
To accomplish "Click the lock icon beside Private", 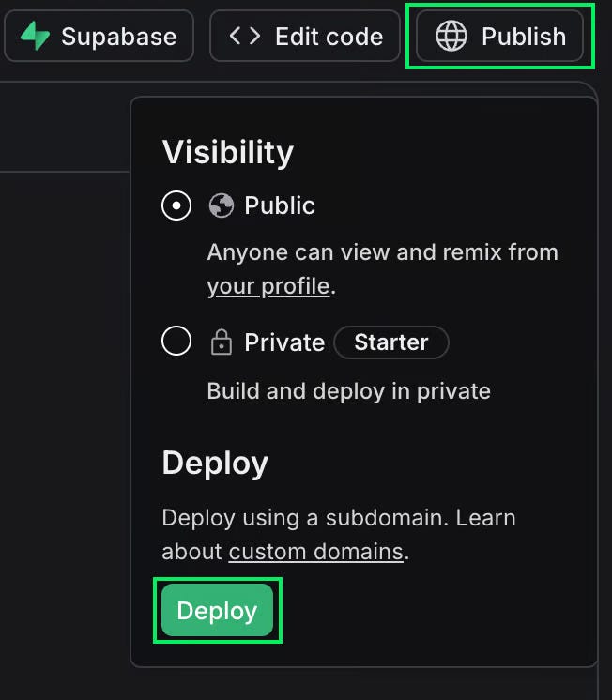I will (x=222, y=342).
